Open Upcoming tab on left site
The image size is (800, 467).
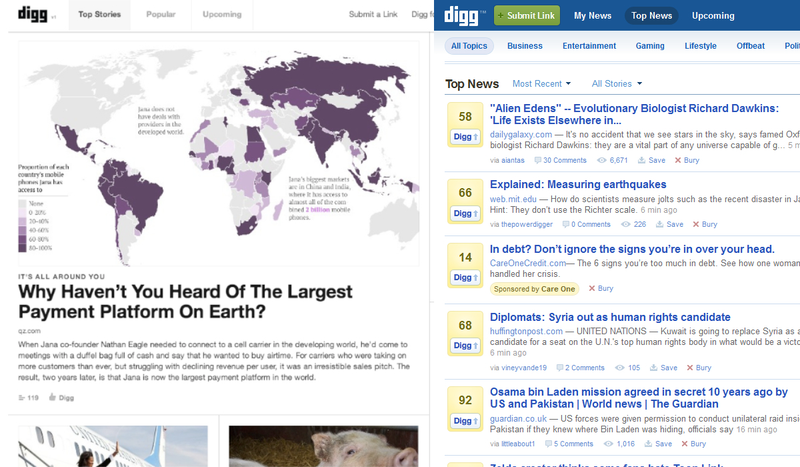pos(222,14)
